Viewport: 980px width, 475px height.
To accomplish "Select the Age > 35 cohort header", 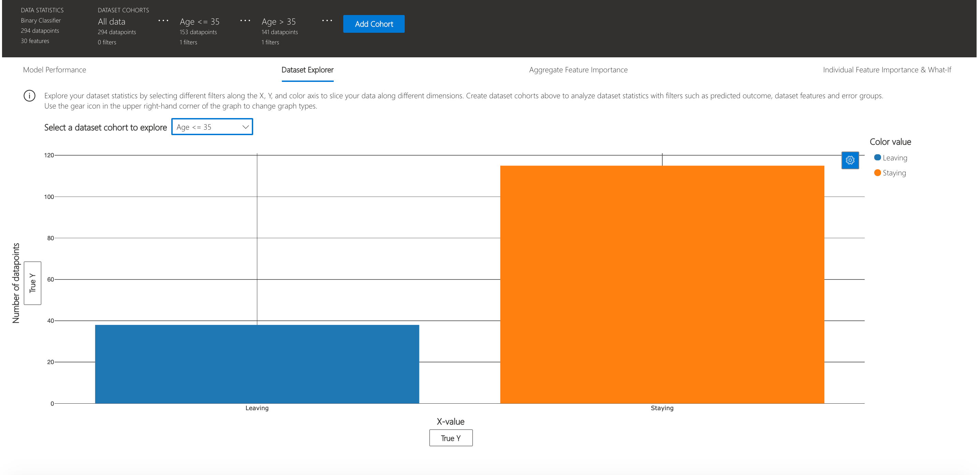I will pyautogui.click(x=278, y=22).
